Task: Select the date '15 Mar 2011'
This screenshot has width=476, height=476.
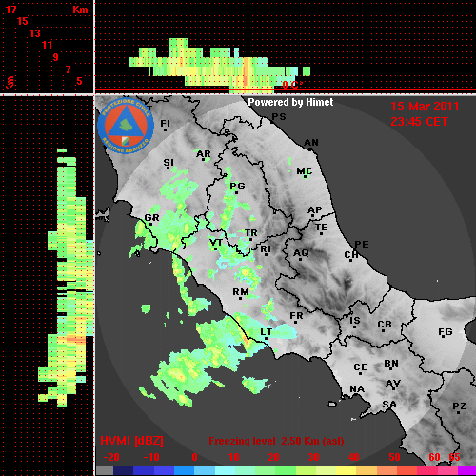Action: 425,107
